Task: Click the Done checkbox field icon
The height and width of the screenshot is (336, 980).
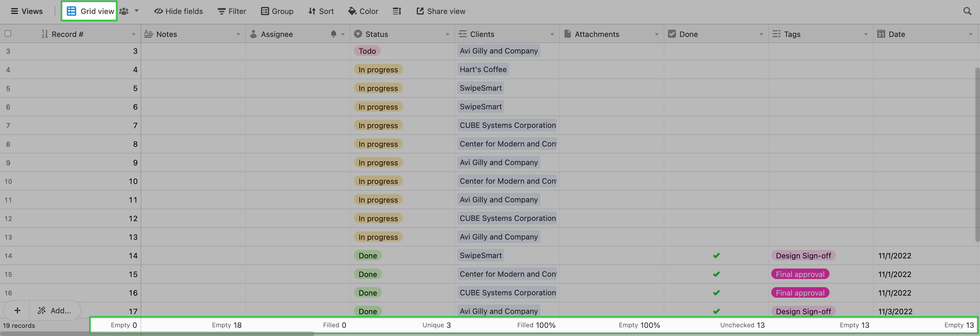Action: 672,34
